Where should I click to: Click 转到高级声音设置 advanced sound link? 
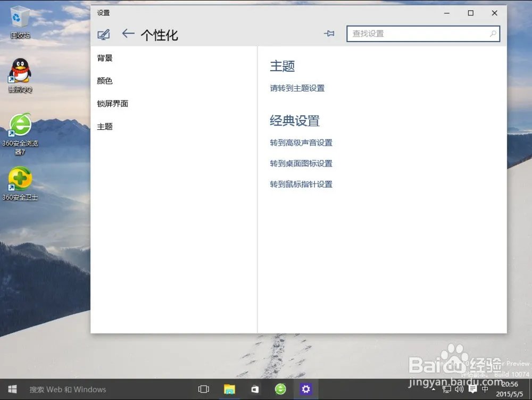(x=301, y=143)
